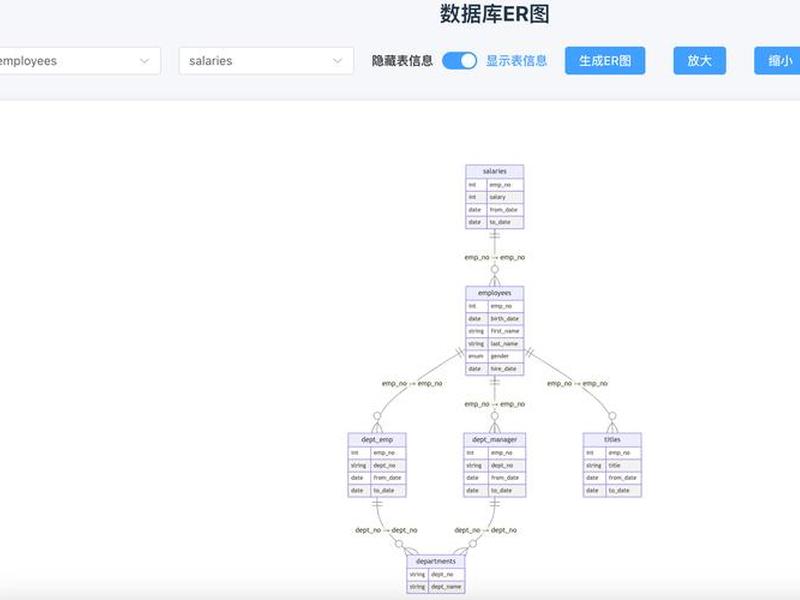
Task: Click emp_no relation label above dept_manager
Action: [494, 404]
